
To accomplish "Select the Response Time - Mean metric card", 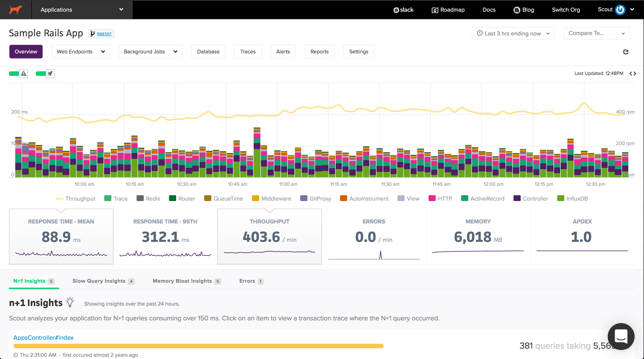I will [61, 236].
